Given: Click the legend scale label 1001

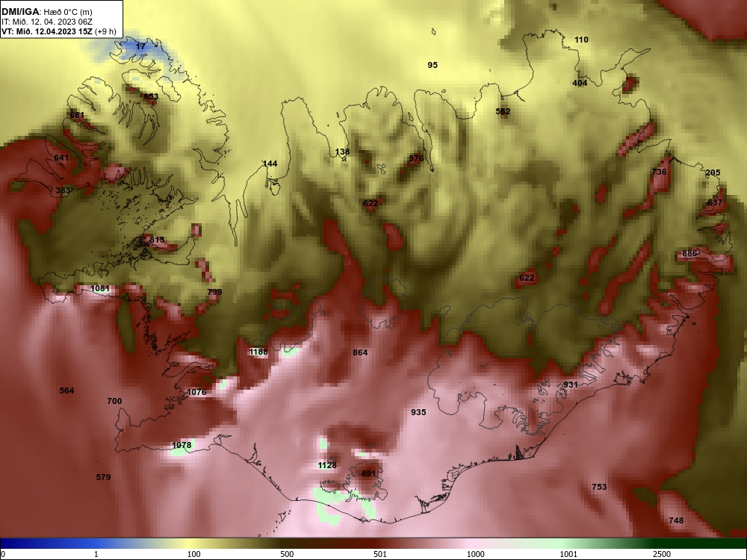Looking at the screenshot, I should [568, 554].
